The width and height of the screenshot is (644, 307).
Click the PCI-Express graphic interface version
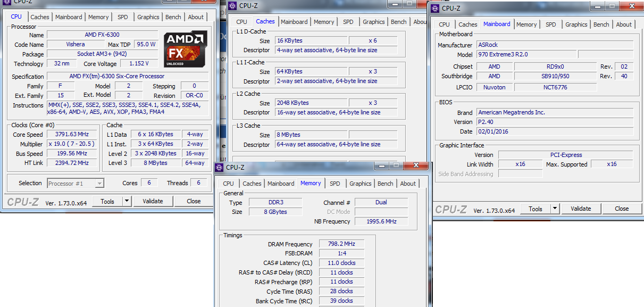click(x=566, y=155)
